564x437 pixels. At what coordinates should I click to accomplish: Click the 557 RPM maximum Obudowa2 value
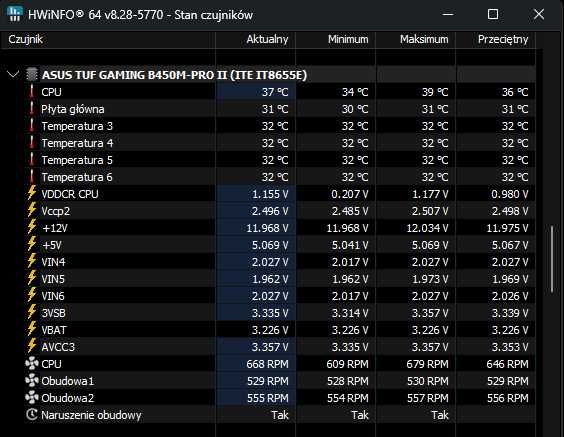tap(427, 398)
